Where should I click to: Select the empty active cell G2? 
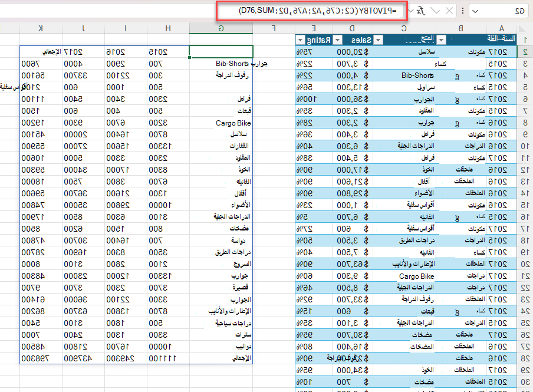tap(221, 52)
